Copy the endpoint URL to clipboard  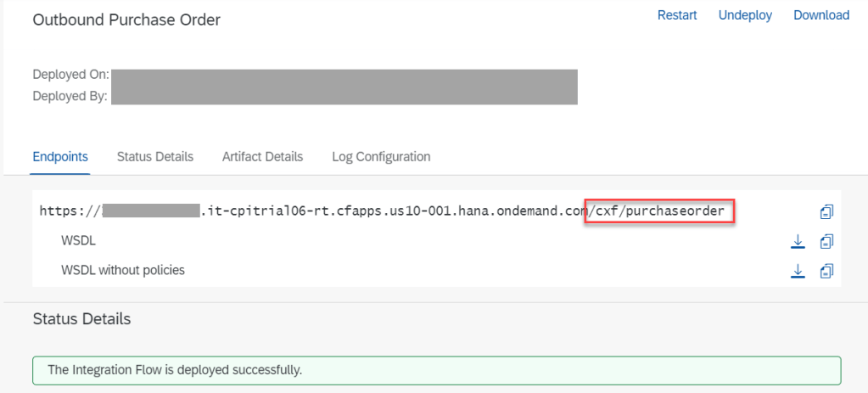pyautogui.click(x=826, y=212)
